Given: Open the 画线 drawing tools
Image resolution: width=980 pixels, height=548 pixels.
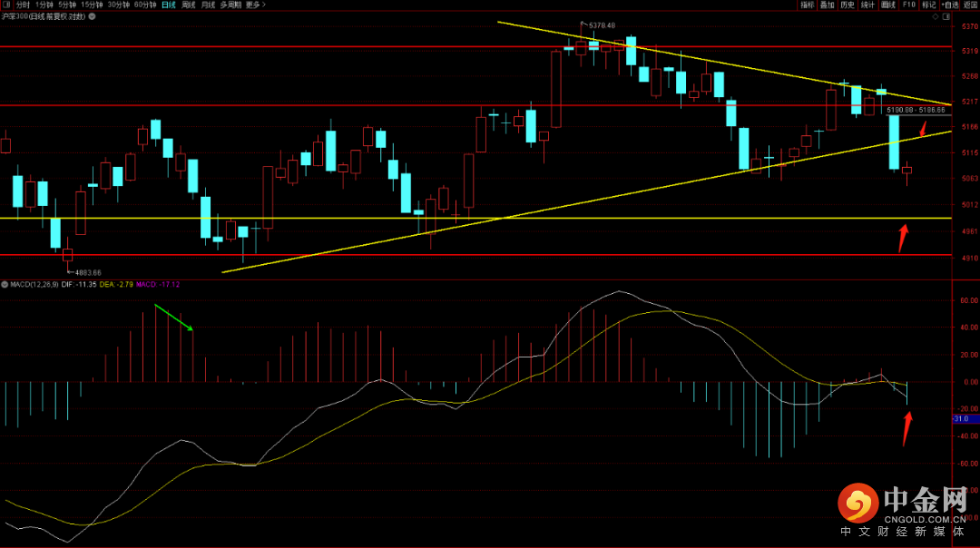Looking at the screenshot, I should 888,5.
